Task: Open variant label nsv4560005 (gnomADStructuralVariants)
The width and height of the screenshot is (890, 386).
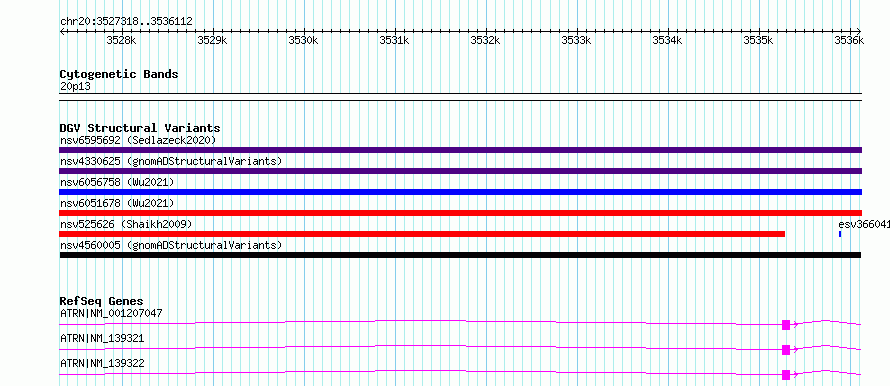Action: [x=171, y=245]
